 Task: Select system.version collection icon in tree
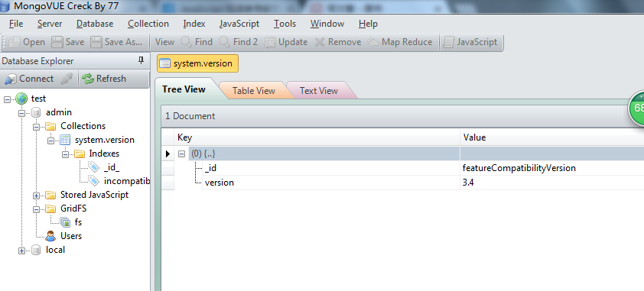(x=65, y=141)
